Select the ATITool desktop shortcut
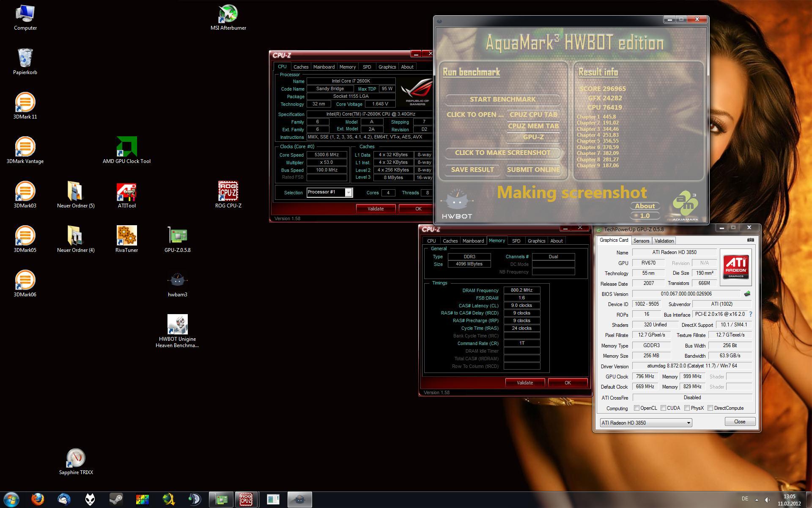Image resolution: width=812 pixels, height=508 pixels. point(127,195)
